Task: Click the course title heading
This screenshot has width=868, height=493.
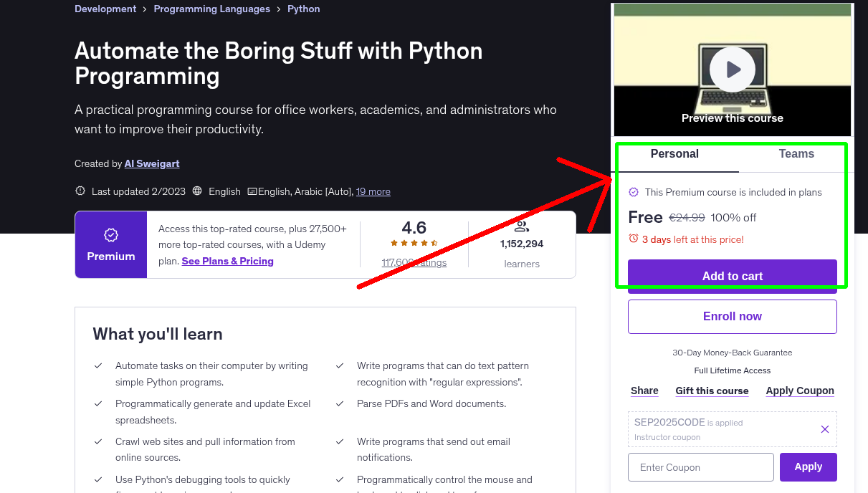Action: click(x=279, y=63)
